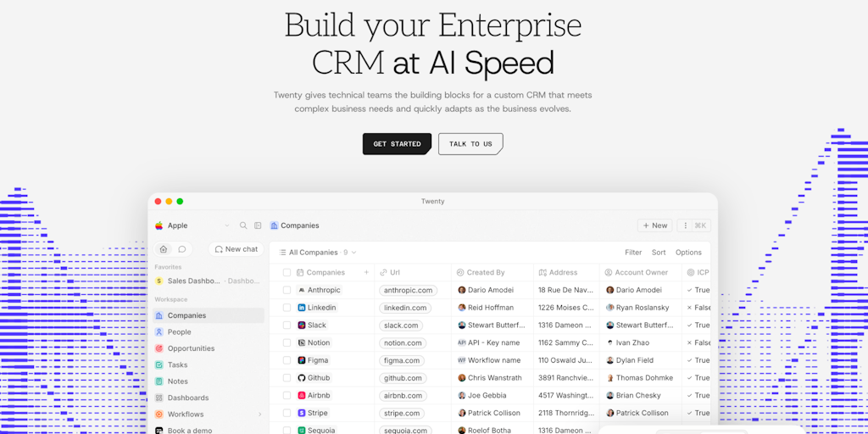The image size is (868, 434).
Task: Select Companies in sidebar
Action: point(209,315)
